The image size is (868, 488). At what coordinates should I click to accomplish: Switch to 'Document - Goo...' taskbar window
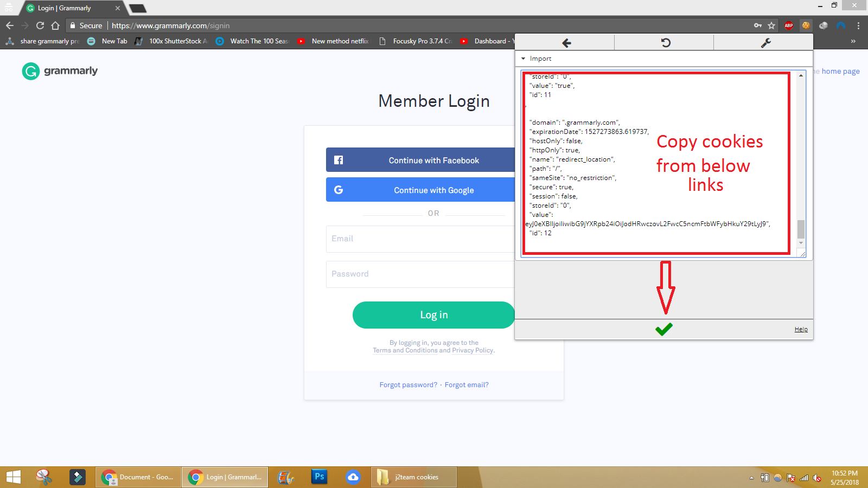pos(138,477)
